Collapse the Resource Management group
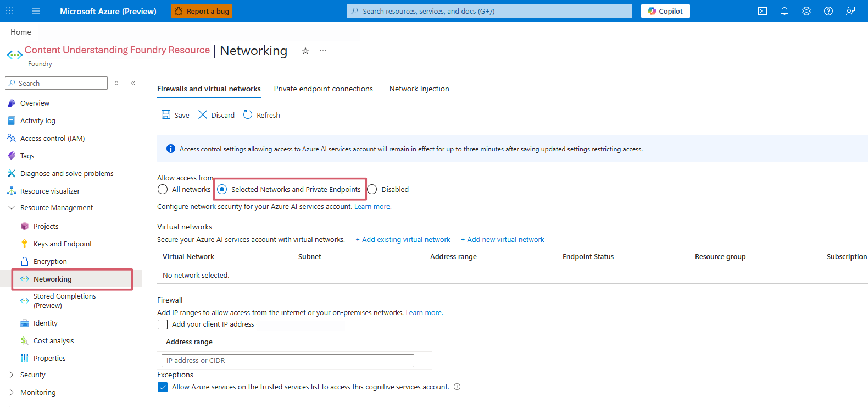 click(x=56, y=207)
